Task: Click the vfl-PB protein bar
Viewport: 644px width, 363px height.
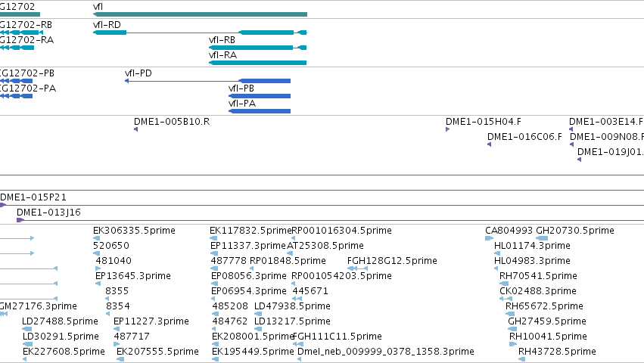Action: (260, 96)
